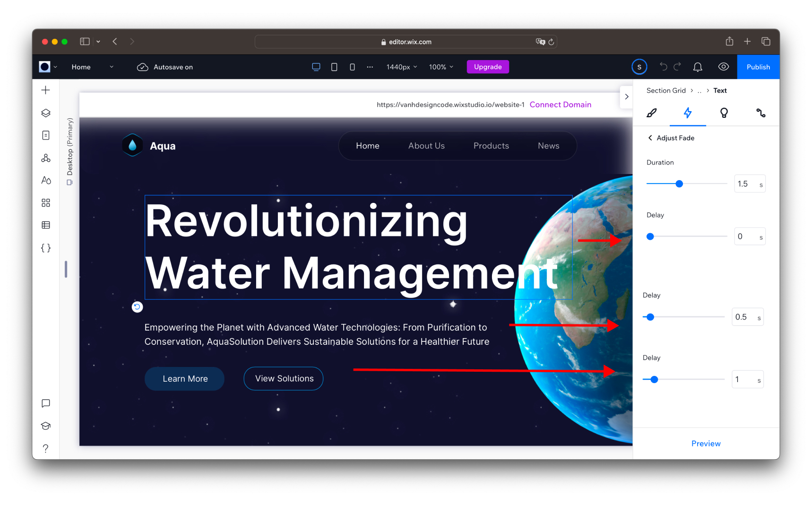Click the Autosave cloud icon

click(142, 67)
